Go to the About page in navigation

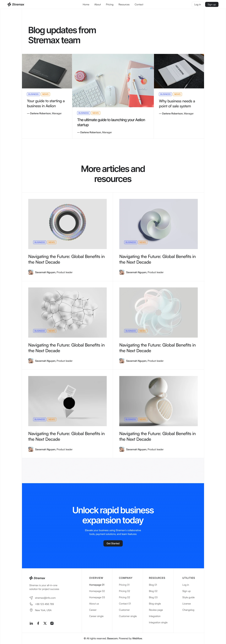pos(97,5)
